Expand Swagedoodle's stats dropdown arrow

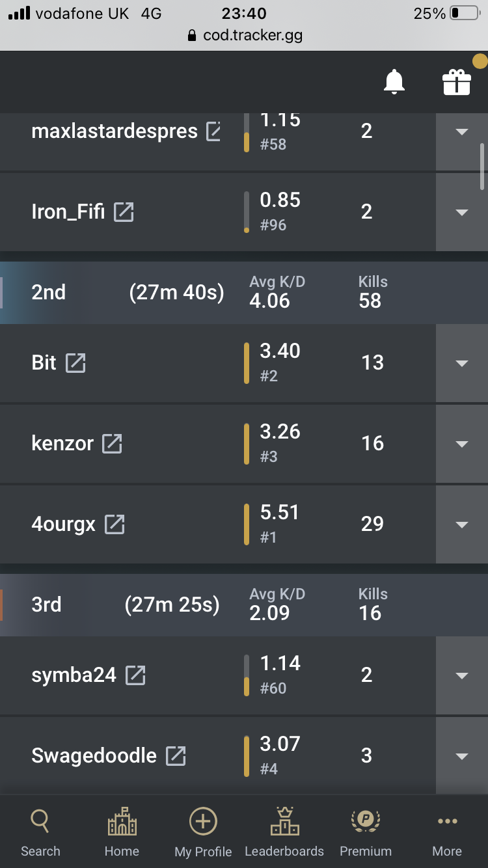click(462, 756)
